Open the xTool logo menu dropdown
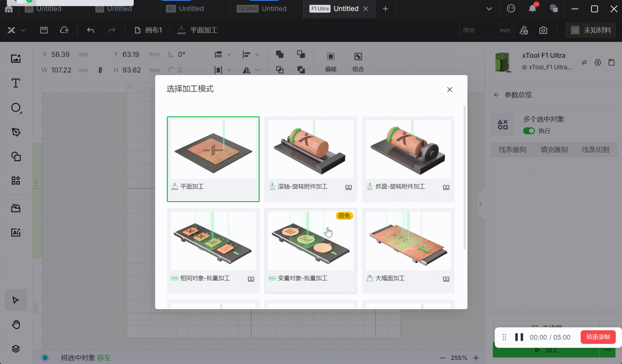 pos(16,30)
